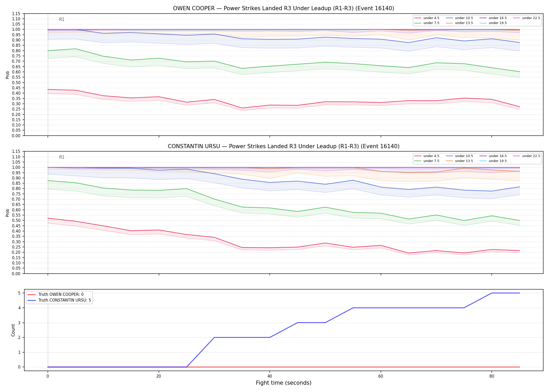Click the CONSTANTIN URSU Power Strikes chart title

(x=283, y=146)
